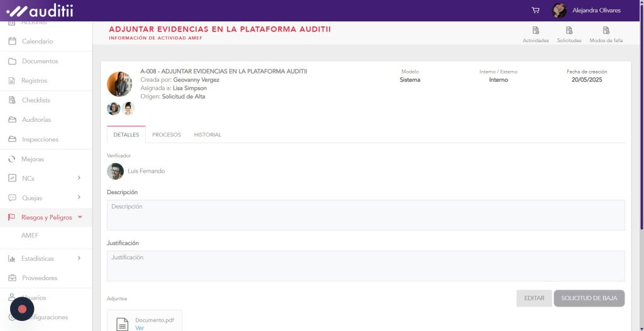Viewport: 644px width, 331px height.
Task: Click the Calendario sidebar icon
Action: point(12,41)
